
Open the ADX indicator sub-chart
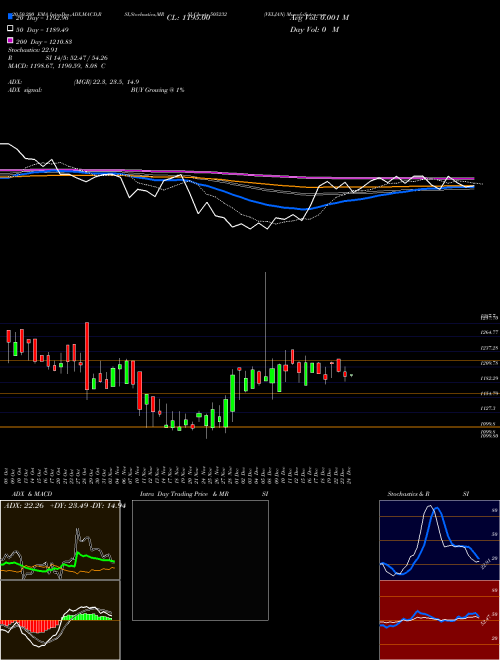(x=60, y=540)
